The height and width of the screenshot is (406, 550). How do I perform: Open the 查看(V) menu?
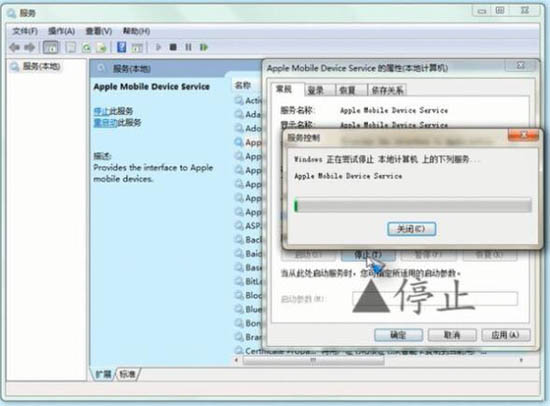(99, 31)
